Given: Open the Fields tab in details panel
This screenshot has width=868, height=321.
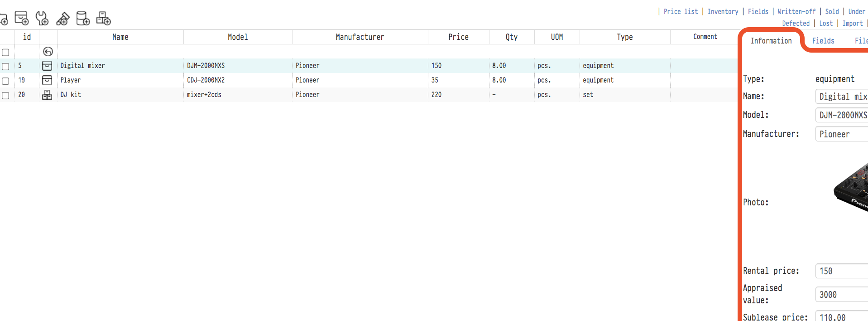Looking at the screenshot, I should 823,41.
